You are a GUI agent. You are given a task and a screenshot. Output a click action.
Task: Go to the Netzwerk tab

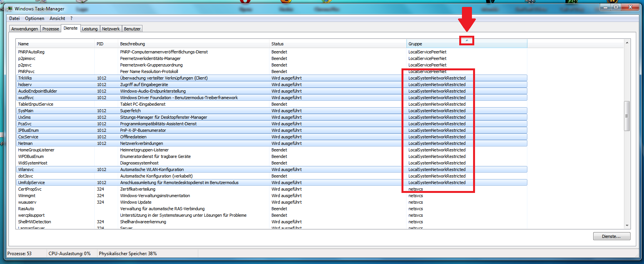pos(111,29)
